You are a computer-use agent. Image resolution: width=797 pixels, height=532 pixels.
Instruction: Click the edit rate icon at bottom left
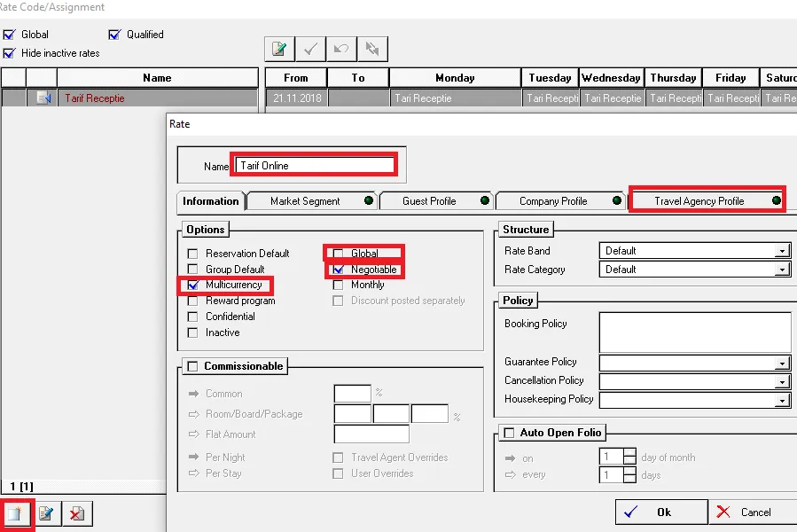point(46,513)
